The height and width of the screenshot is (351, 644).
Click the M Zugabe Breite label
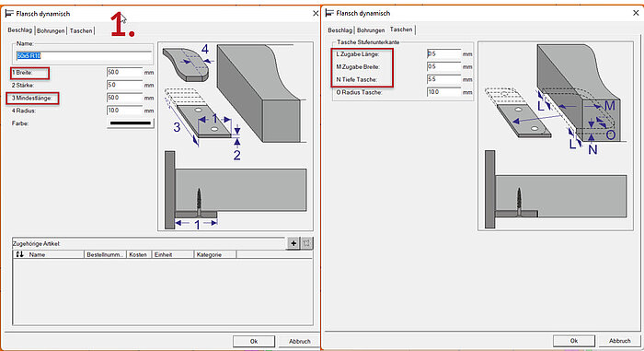click(358, 66)
